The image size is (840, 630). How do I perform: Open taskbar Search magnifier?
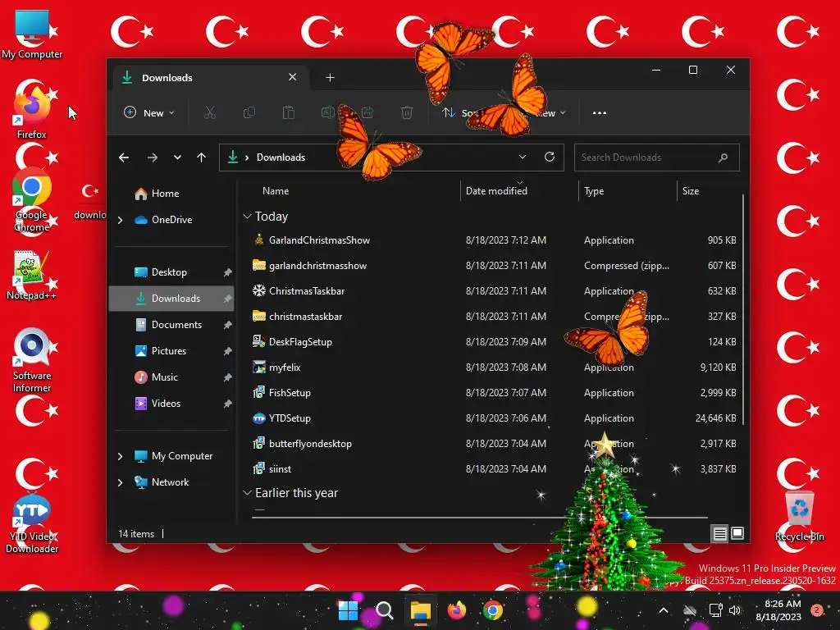pos(384,610)
